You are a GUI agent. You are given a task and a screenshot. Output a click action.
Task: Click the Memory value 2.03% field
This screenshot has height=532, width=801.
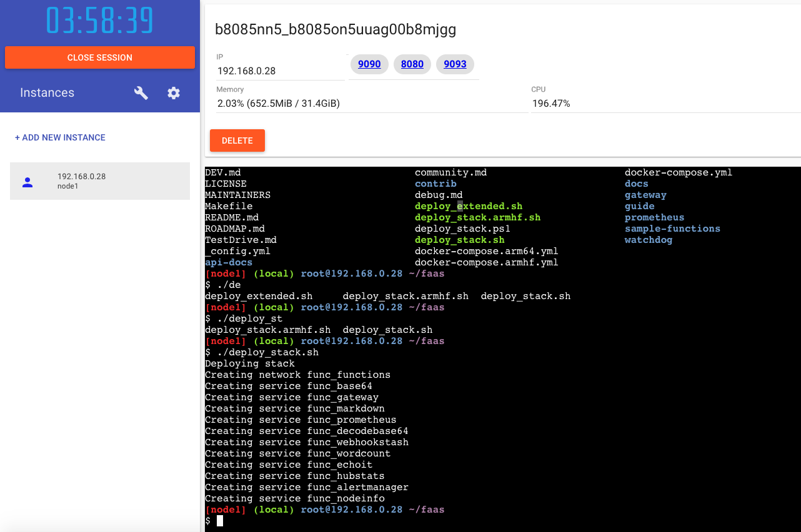click(x=372, y=104)
